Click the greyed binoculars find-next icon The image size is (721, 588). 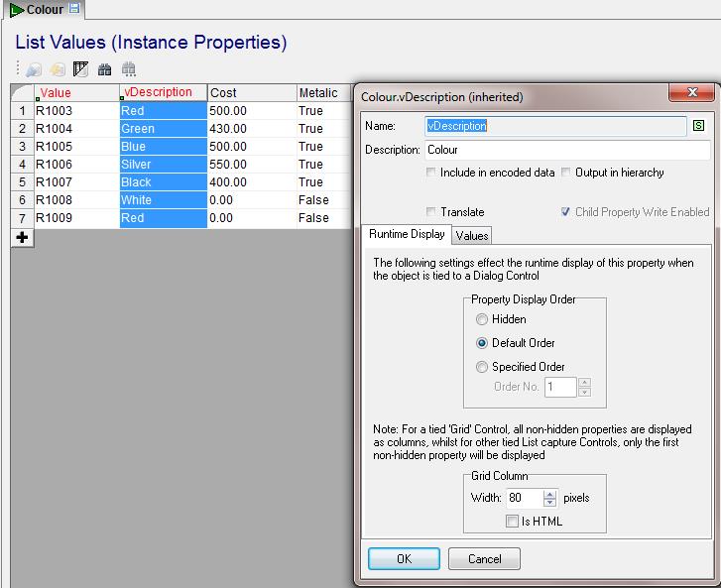pyautogui.click(x=128, y=69)
